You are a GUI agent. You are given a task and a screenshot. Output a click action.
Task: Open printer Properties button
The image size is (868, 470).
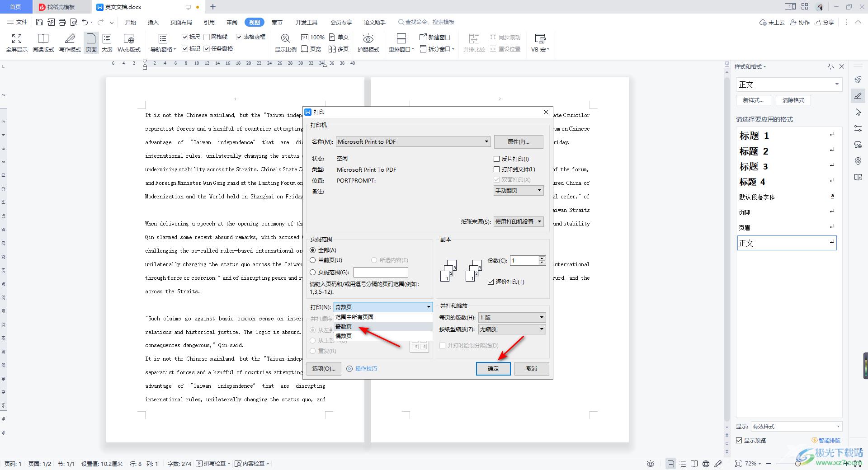(519, 142)
